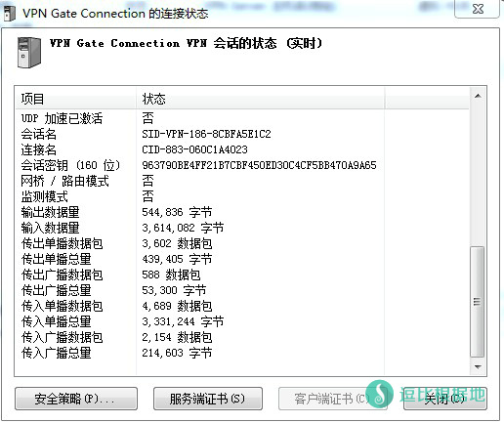Close the connection status window via X

[x=478, y=9]
